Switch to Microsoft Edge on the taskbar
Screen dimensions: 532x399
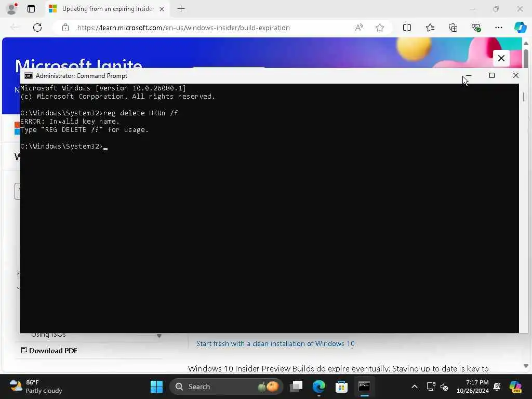click(x=318, y=387)
